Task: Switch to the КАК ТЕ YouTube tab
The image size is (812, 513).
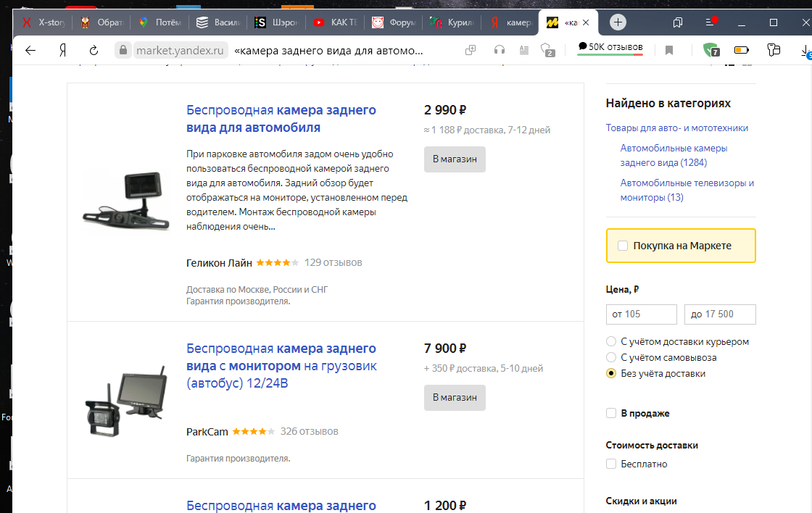Action: click(335, 22)
